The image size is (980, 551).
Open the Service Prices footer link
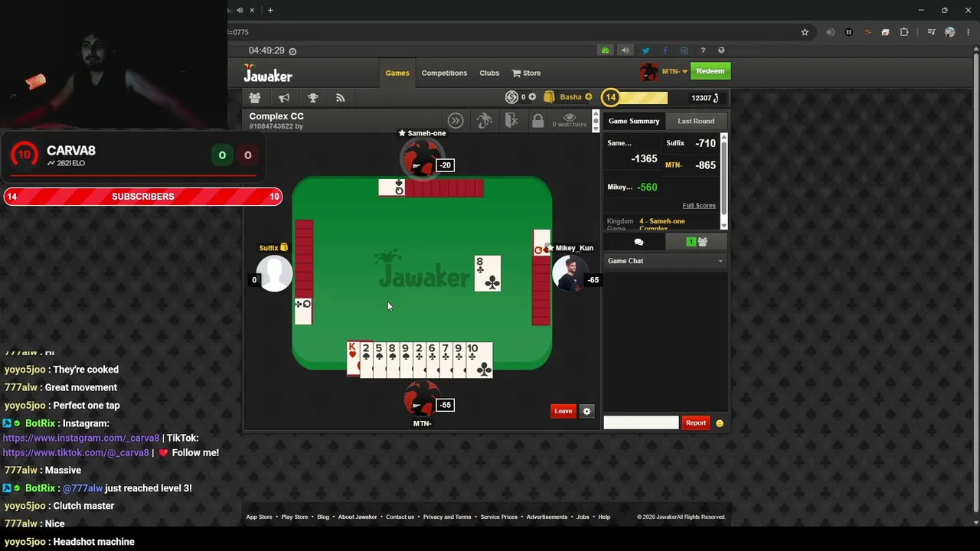tap(499, 517)
